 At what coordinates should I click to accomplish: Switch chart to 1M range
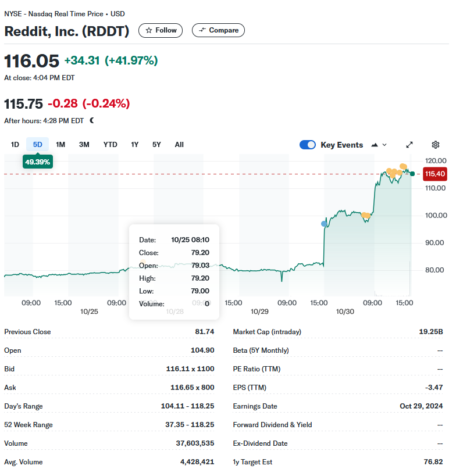[60, 145]
